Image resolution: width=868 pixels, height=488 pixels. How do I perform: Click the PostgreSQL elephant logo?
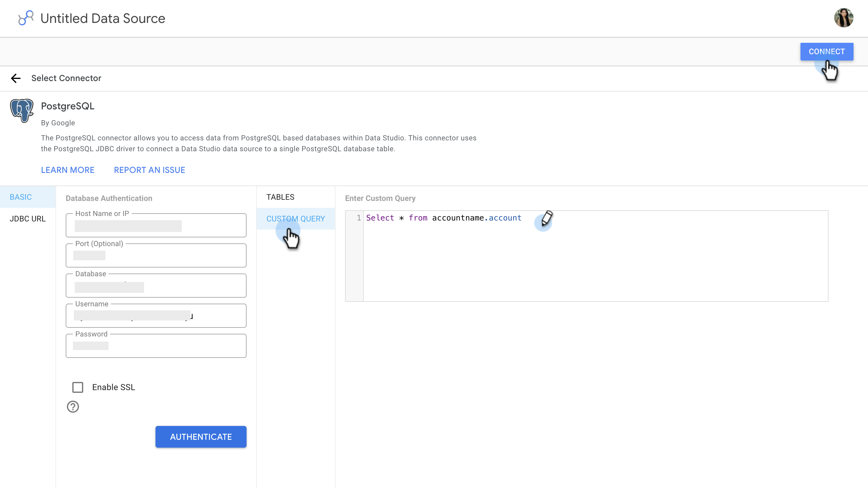coord(22,111)
